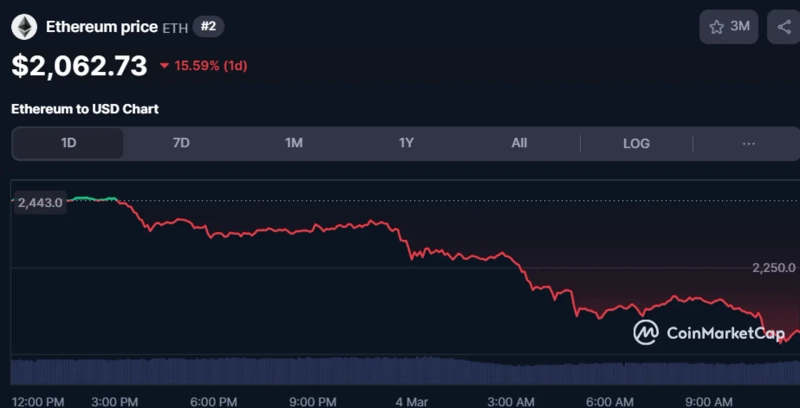The height and width of the screenshot is (408, 800).
Task: Click the $2,062.73 current price
Action: pos(79,66)
